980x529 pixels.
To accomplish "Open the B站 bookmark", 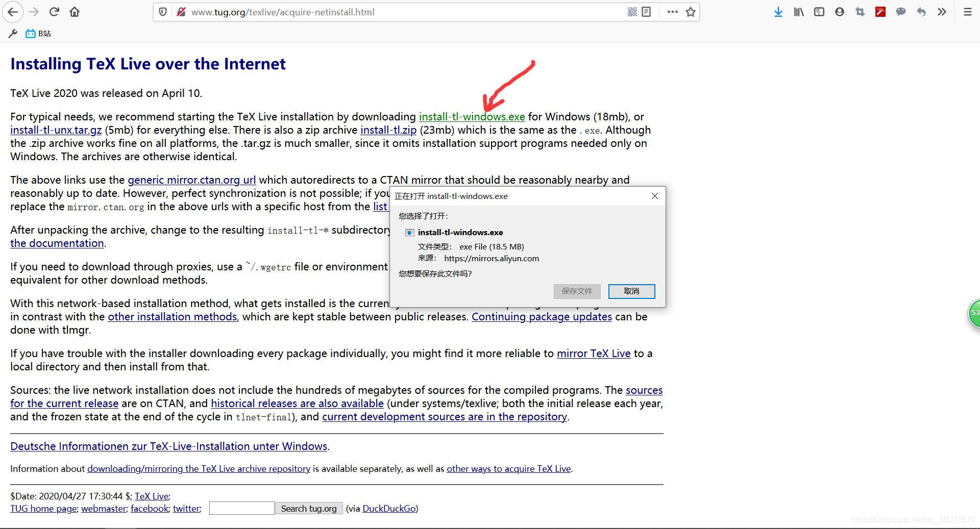I will 38,34.
